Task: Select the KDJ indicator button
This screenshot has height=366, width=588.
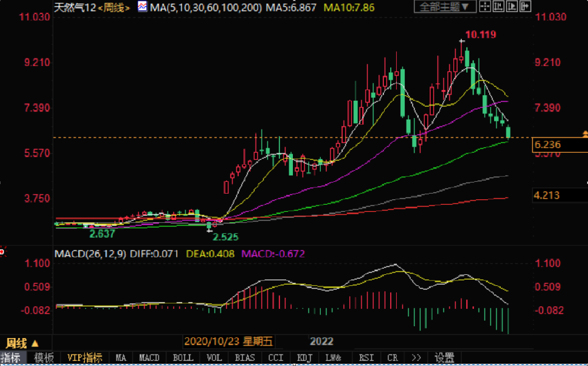Action: coord(304,358)
